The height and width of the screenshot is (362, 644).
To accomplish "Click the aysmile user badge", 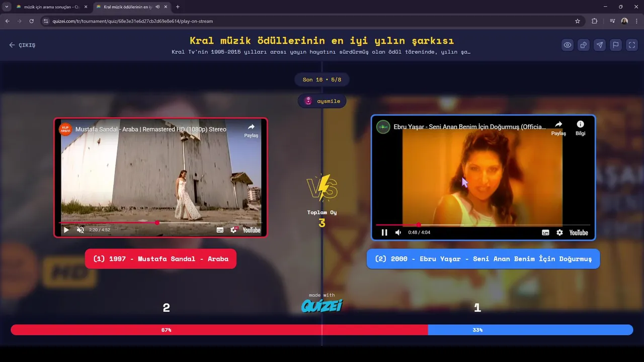I will coord(322,101).
